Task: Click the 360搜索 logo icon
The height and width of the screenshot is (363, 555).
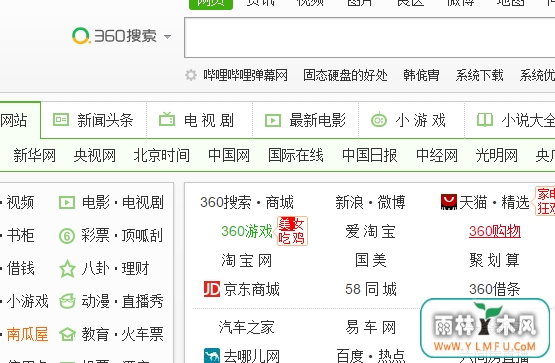Action: pyautogui.click(x=81, y=36)
